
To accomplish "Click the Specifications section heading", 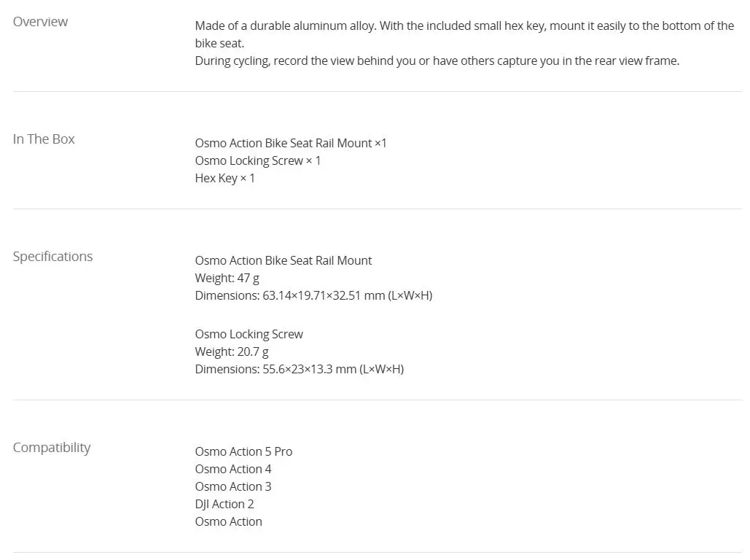I will tap(52, 257).
